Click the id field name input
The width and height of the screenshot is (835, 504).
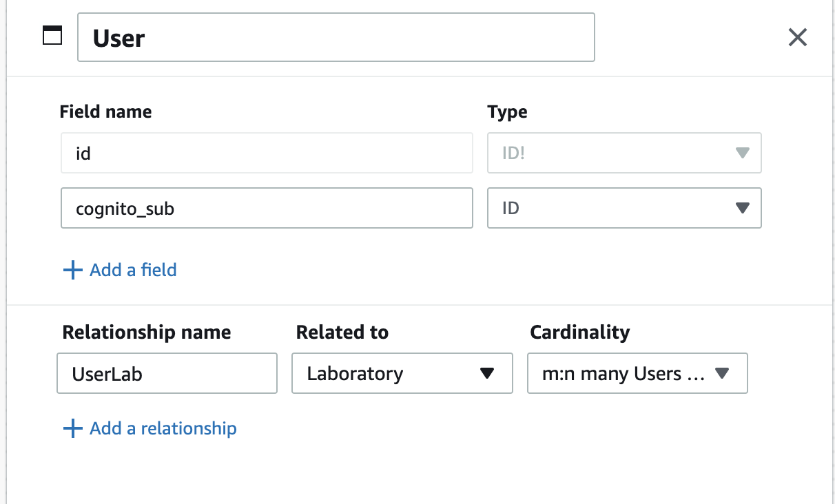click(x=267, y=153)
